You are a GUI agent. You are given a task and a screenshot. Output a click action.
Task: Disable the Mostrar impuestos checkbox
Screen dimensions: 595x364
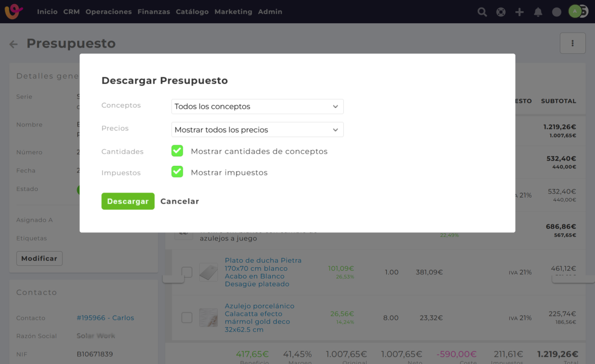[x=177, y=172]
